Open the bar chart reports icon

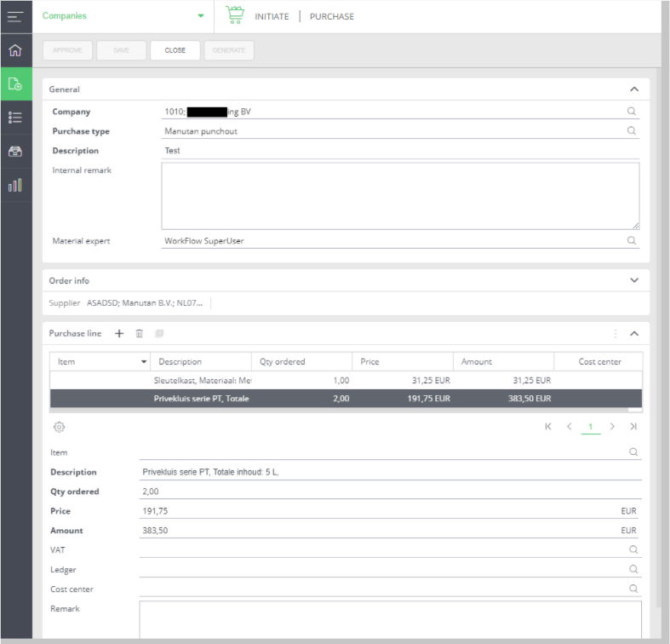(15, 185)
